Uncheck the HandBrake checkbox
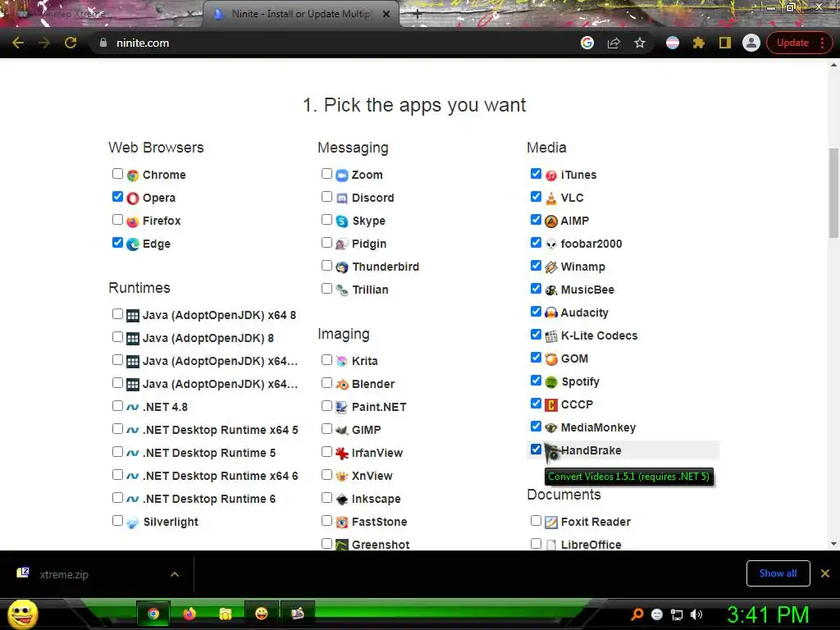 (536, 449)
